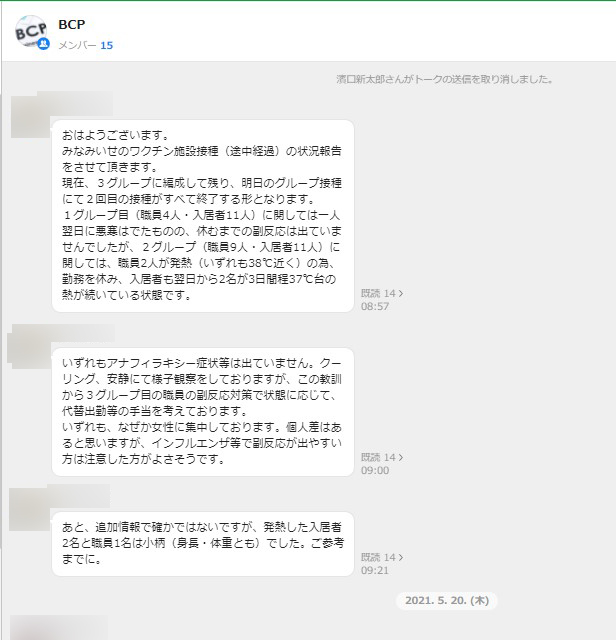Expand read-by list for 08:57 message
The height and width of the screenshot is (640, 616).
382,293
